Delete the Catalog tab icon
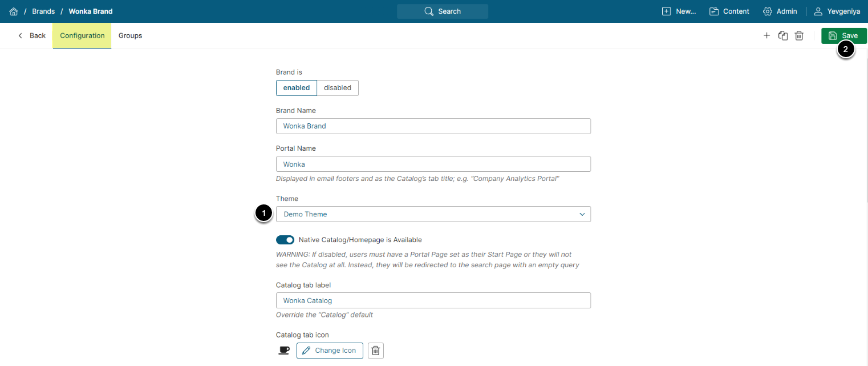Viewport: 868px width, 366px height. click(375, 351)
